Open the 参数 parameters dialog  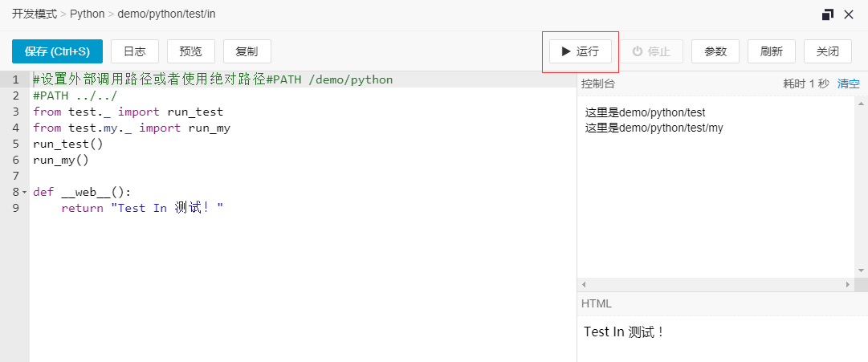coord(715,51)
